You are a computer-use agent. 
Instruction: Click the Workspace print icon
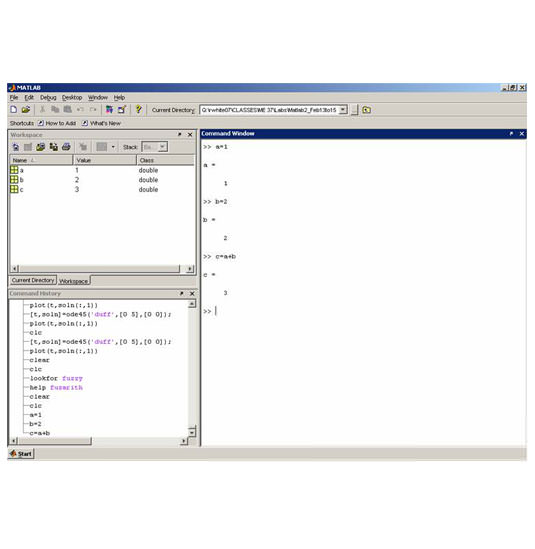pos(66,147)
